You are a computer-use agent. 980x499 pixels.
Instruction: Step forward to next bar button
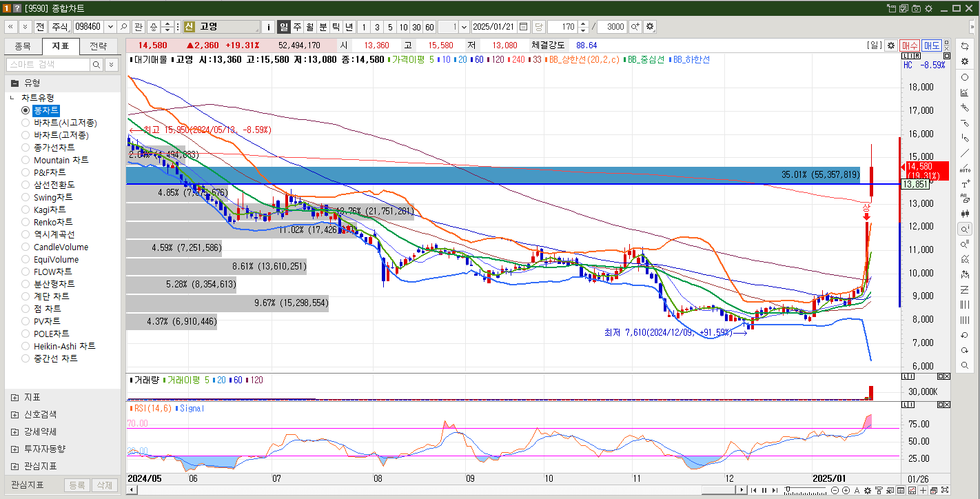tap(774, 491)
